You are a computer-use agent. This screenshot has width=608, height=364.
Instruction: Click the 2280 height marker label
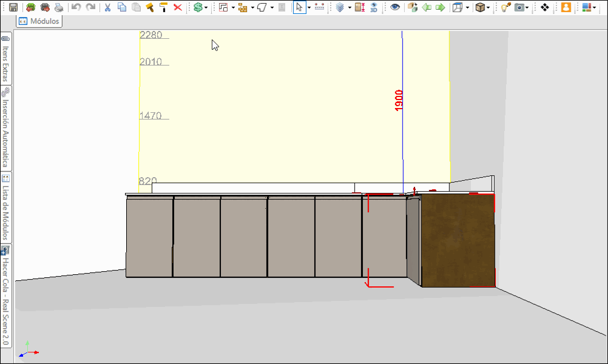coord(151,35)
